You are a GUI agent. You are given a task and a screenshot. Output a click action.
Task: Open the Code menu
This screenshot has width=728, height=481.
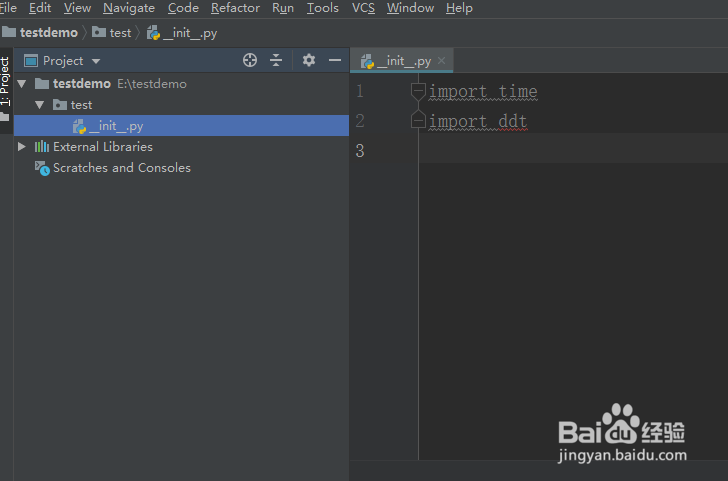[x=183, y=8]
